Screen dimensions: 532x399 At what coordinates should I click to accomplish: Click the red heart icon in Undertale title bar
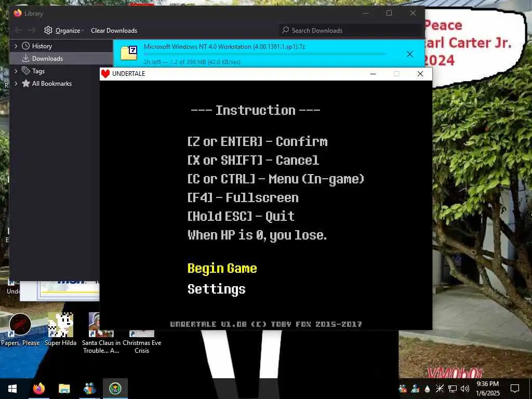[105, 74]
